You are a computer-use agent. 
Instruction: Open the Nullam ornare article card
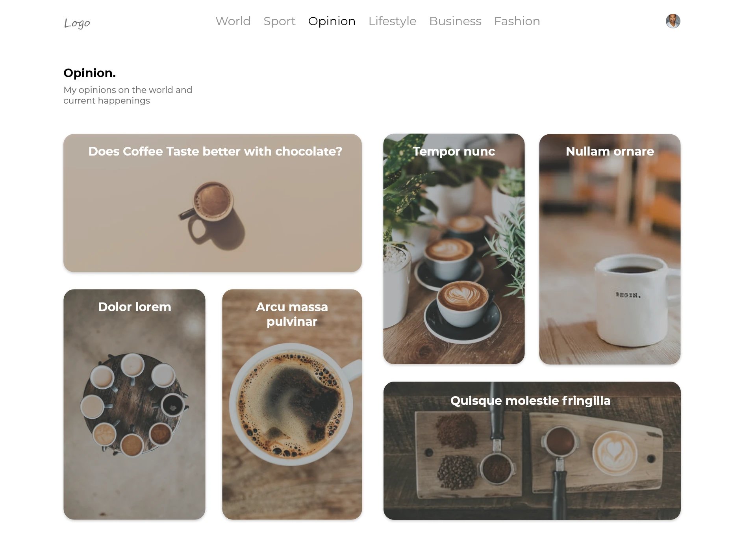610,249
